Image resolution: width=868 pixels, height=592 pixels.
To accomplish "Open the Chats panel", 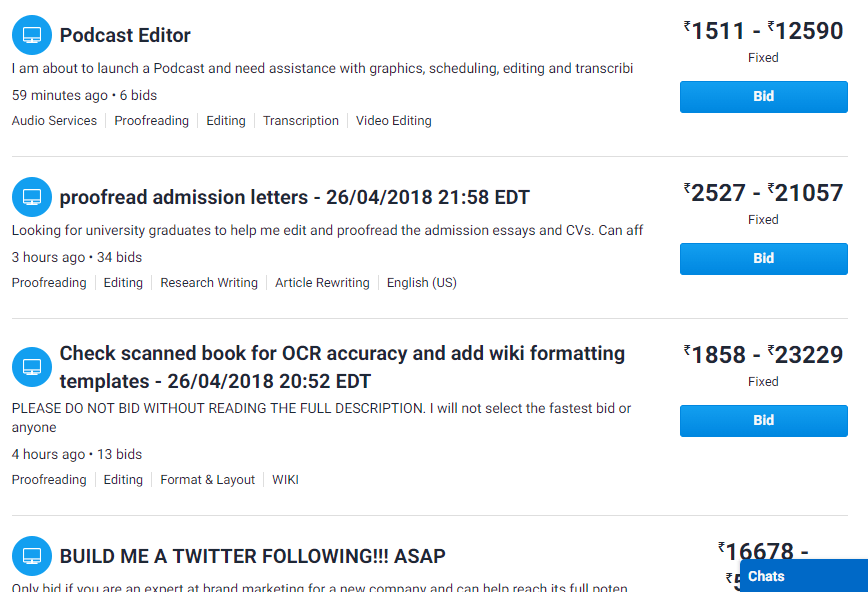I will click(x=804, y=576).
